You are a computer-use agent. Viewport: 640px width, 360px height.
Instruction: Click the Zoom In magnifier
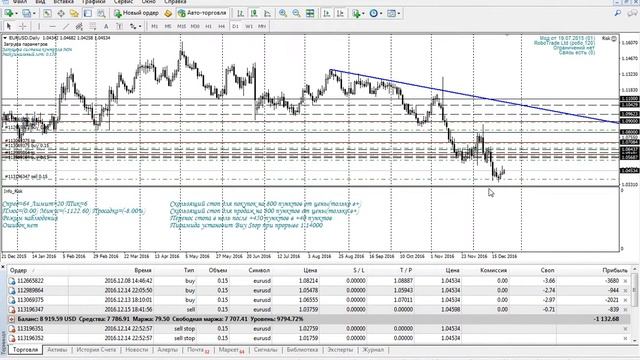pos(283,13)
